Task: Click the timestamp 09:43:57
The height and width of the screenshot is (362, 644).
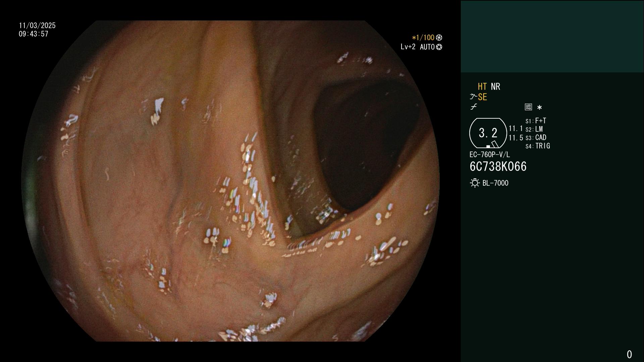Action: click(34, 34)
